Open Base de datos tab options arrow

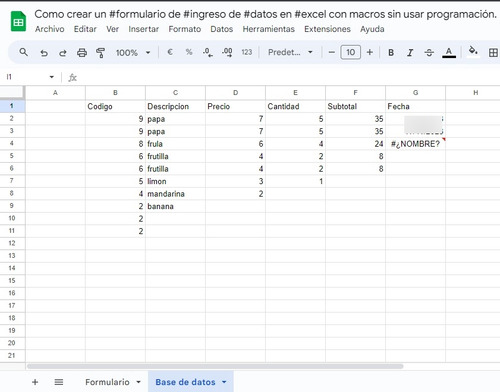[x=224, y=382]
